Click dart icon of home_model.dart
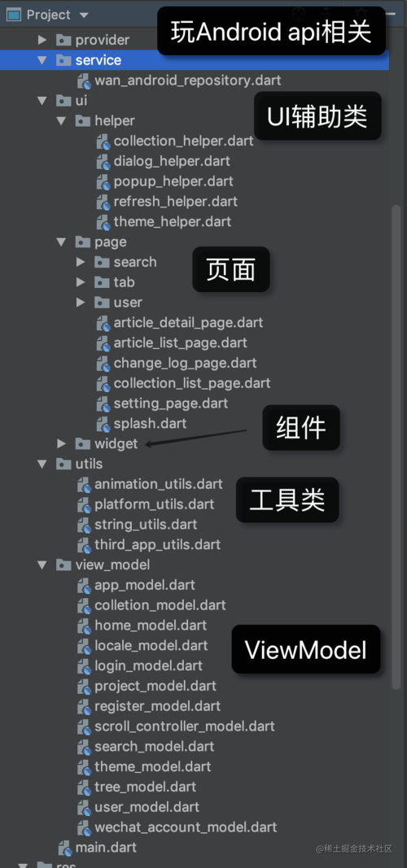 pyautogui.click(x=84, y=626)
